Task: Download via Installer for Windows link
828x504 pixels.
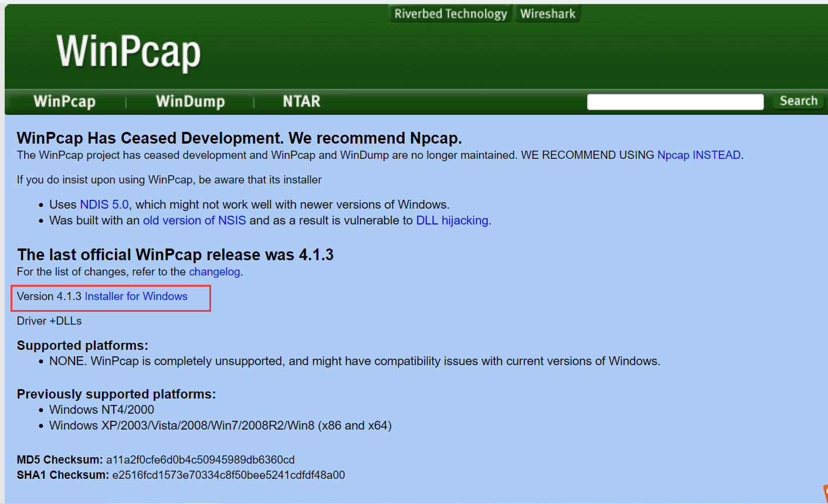Action: point(136,297)
